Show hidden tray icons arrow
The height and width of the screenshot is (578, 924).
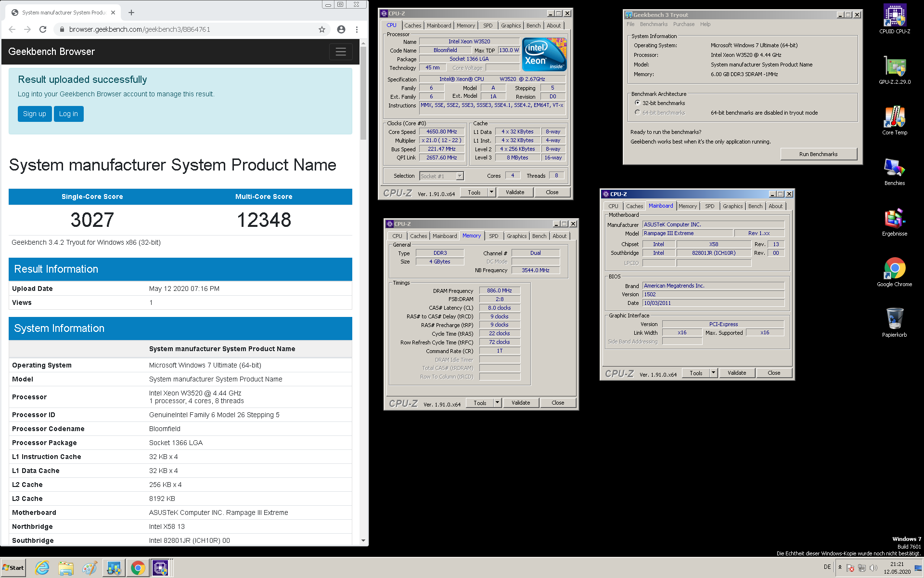point(840,567)
